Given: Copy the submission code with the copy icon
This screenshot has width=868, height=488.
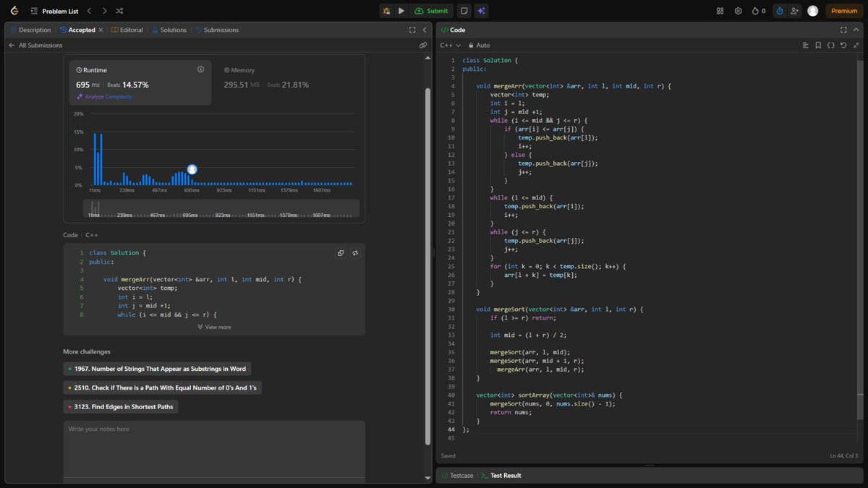Looking at the screenshot, I should point(341,253).
